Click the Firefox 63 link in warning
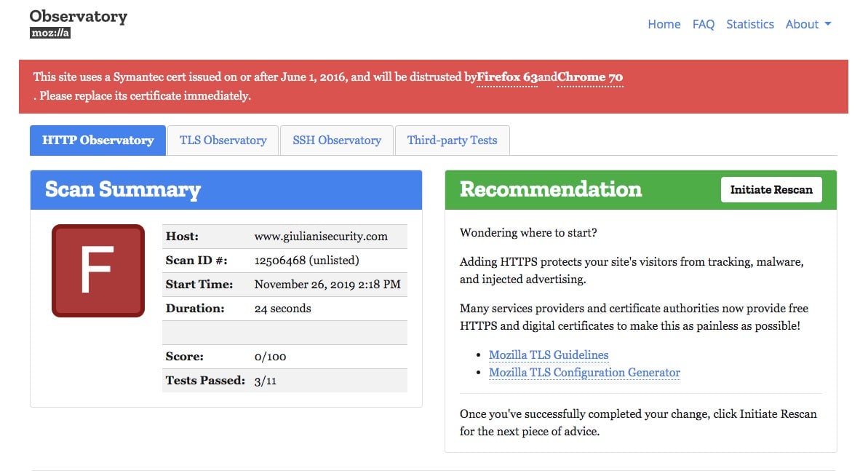 pos(507,77)
